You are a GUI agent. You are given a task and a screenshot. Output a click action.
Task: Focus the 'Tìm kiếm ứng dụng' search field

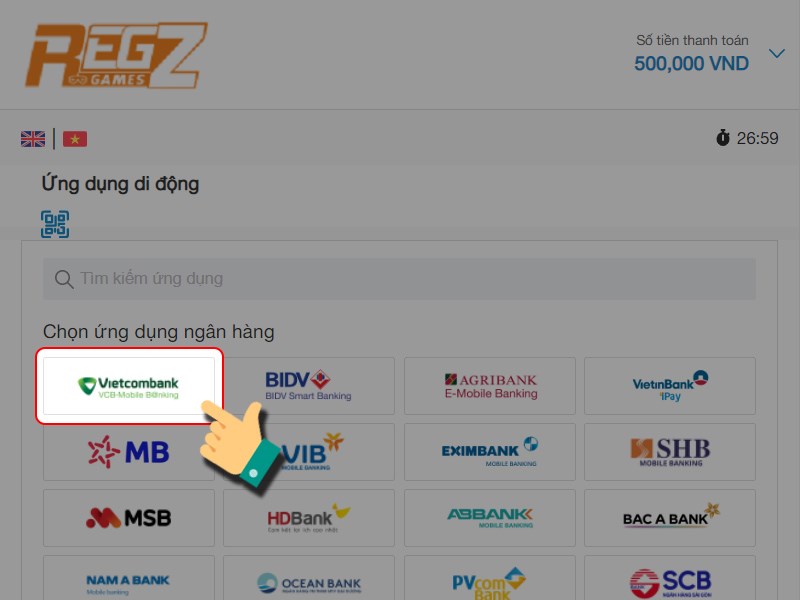[399, 279]
